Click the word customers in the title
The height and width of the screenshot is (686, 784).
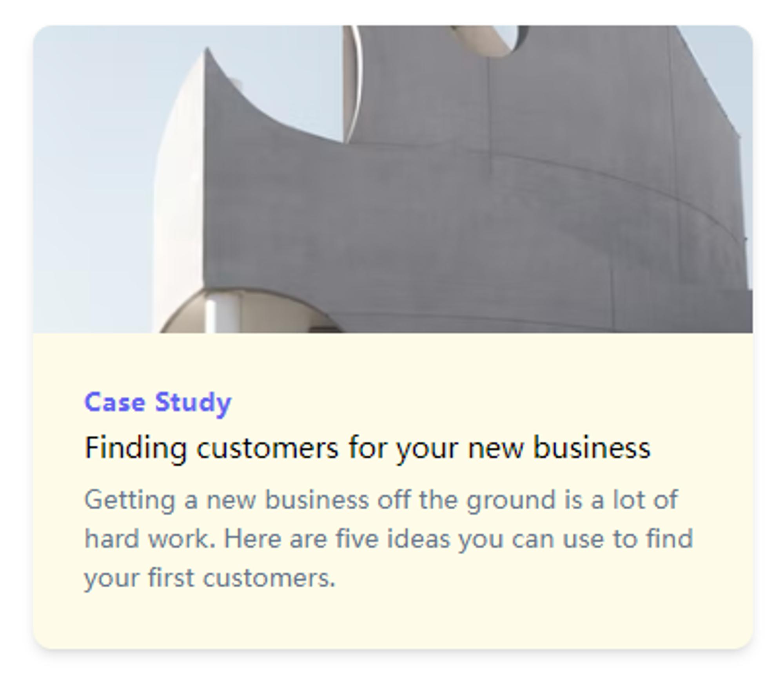coord(267,447)
